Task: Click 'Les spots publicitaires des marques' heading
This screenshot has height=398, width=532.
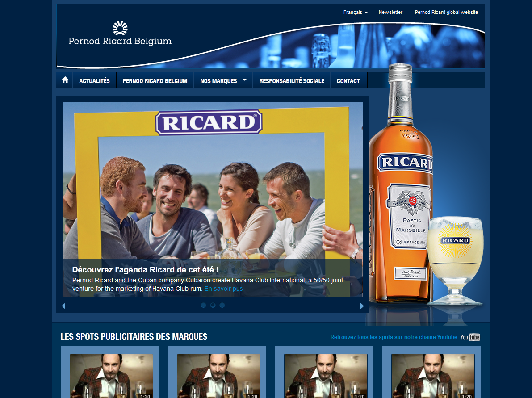Action: pos(134,337)
